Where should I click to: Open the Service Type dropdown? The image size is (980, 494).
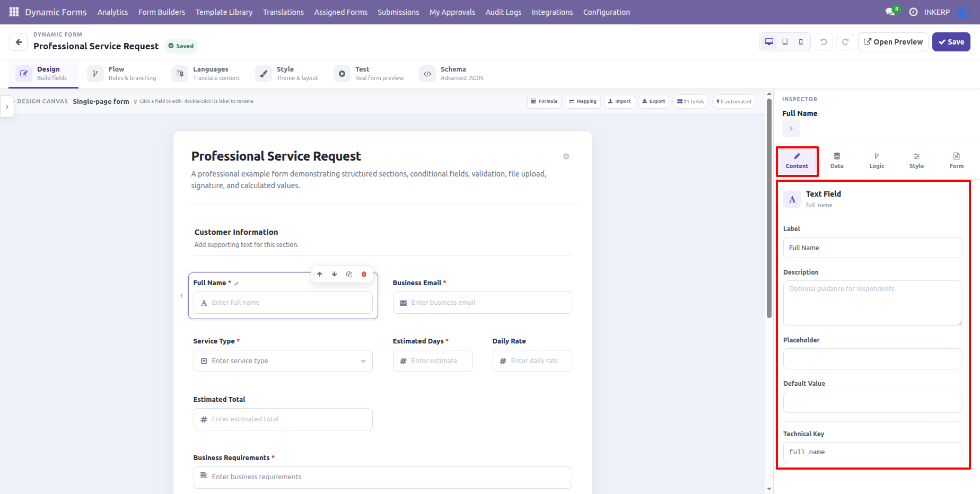[x=283, y=361]
